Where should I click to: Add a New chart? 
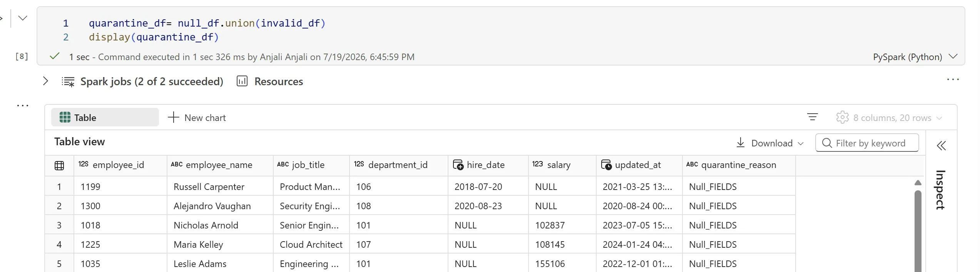tap(197, 118)
